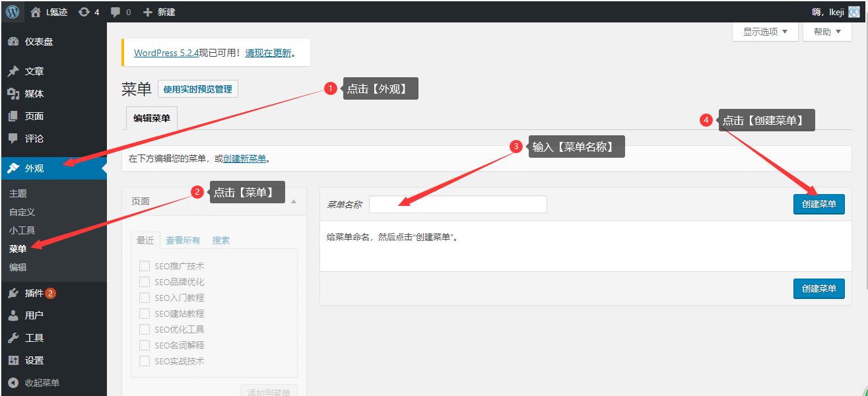Click into the 菜单名称 text field
This screenshot has width=868, height=396.
click(x=457, y=205)
